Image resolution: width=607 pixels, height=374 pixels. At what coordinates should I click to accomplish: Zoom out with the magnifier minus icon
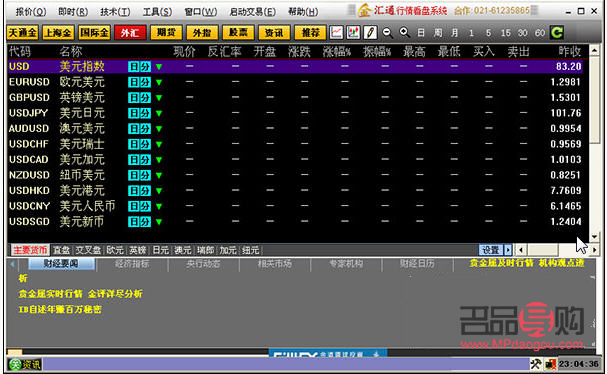pos(387,33)
